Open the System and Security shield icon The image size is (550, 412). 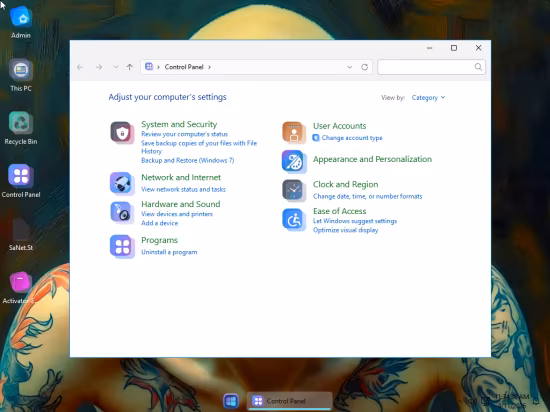122,132
